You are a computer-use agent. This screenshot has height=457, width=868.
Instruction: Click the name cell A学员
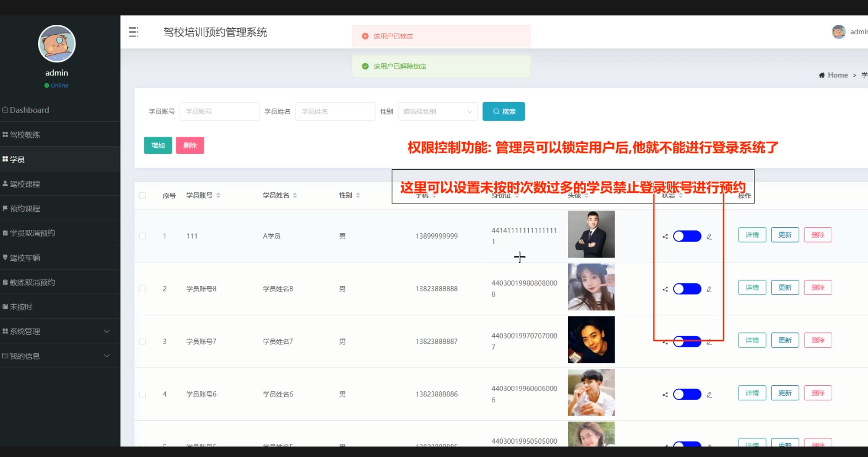point(272,236)
